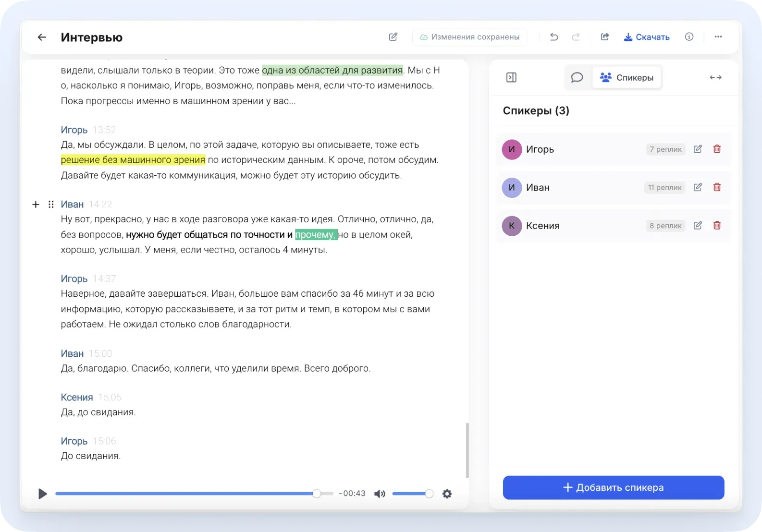Image resolution: width=762 pixels, height=532 pixels.
Task: Click speaker name Ксения at 15:05
Action: point(77,398)
